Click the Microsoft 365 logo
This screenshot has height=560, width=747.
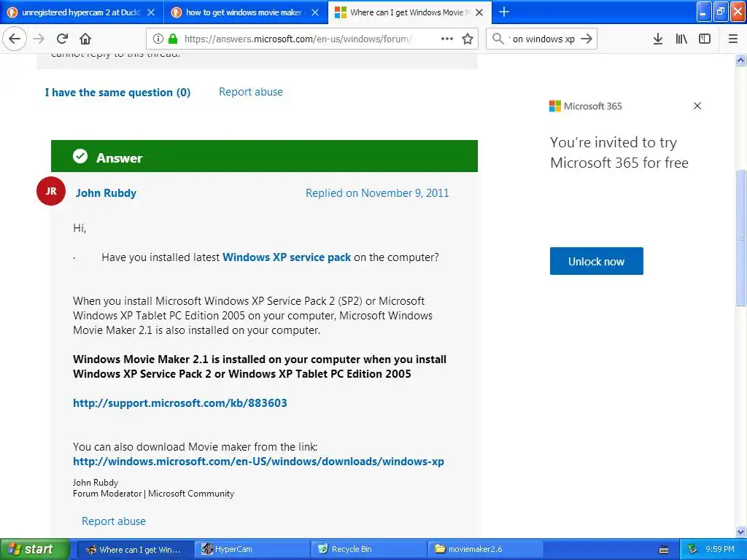pyautogui.click(x=586, y=106)
